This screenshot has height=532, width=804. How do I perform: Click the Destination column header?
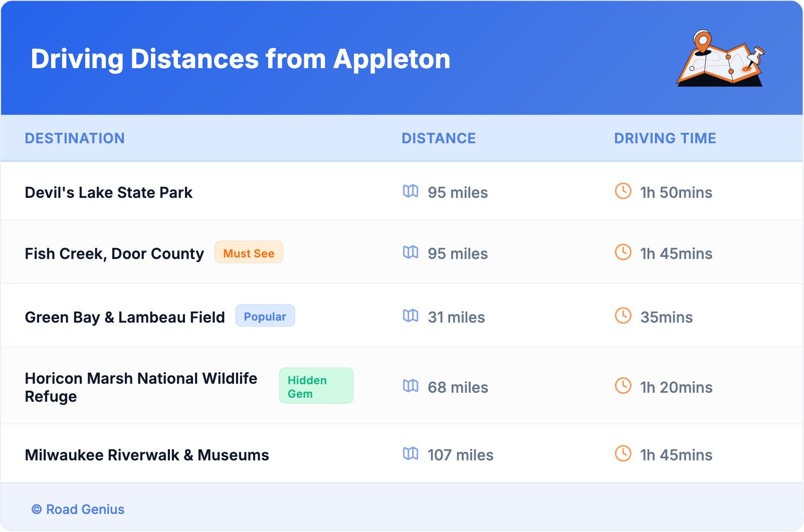tap(75, 138)
